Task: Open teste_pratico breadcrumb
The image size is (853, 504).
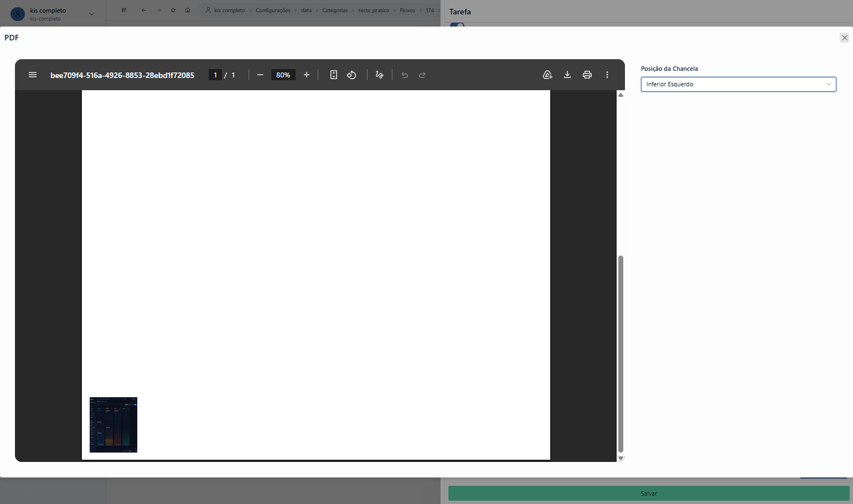Action: [x=374, y=11]
